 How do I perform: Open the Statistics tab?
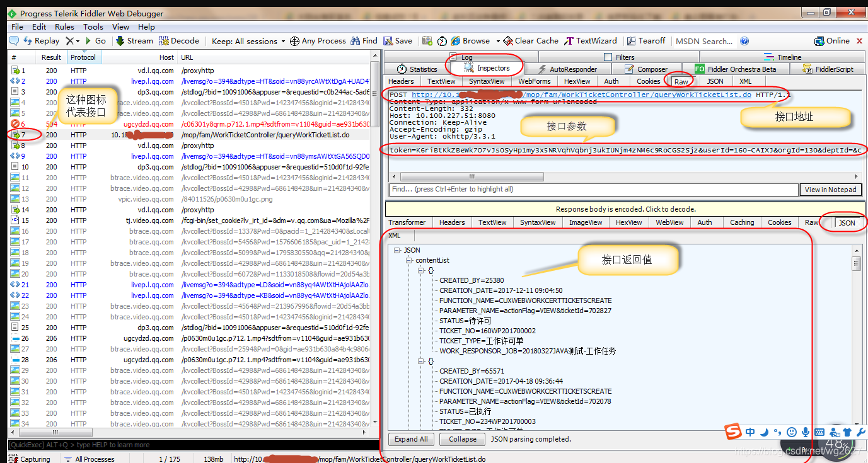point(417,69)
